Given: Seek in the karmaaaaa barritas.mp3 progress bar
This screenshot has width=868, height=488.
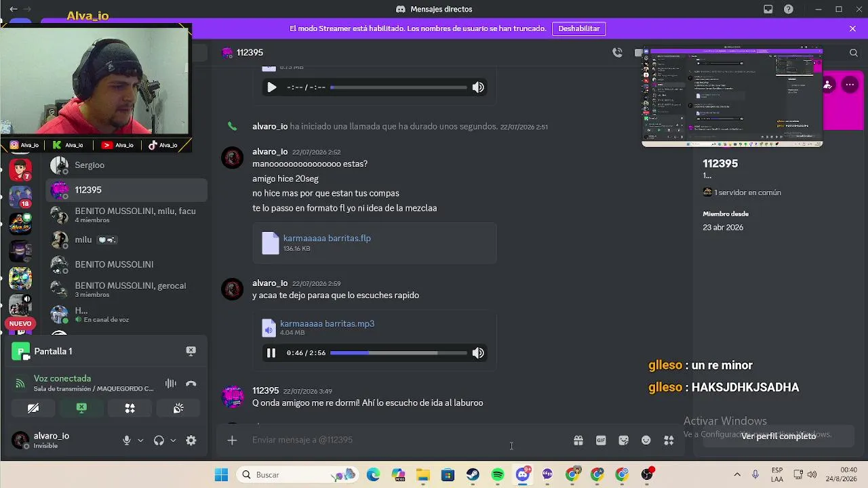Looking at the screenshot, I should point(399,352).
